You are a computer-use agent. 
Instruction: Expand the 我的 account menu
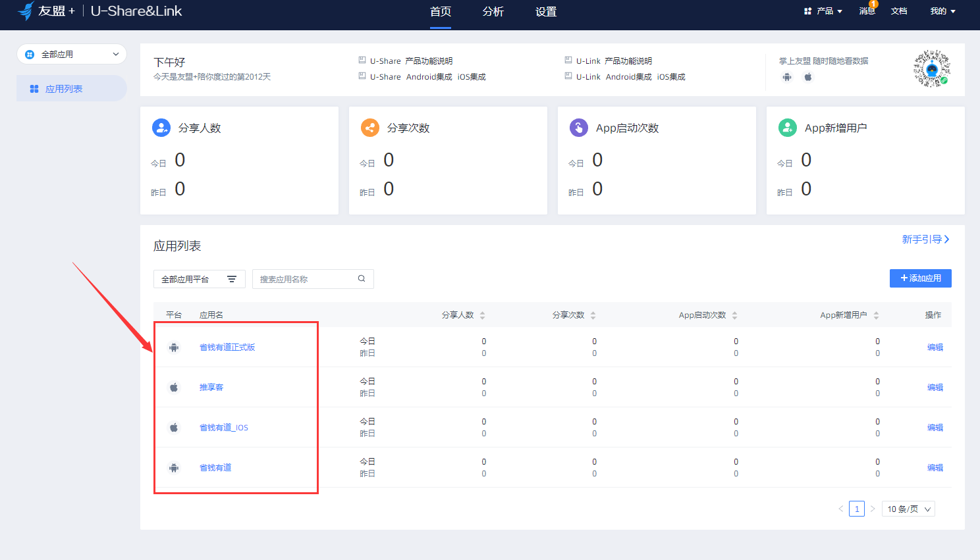click(x=942, y=11)
